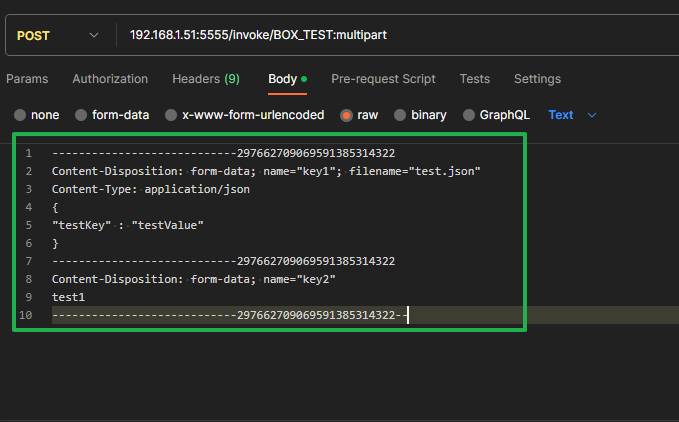679x422 pixels.
Task: Choose the binary body option
Action: [400, 115]
